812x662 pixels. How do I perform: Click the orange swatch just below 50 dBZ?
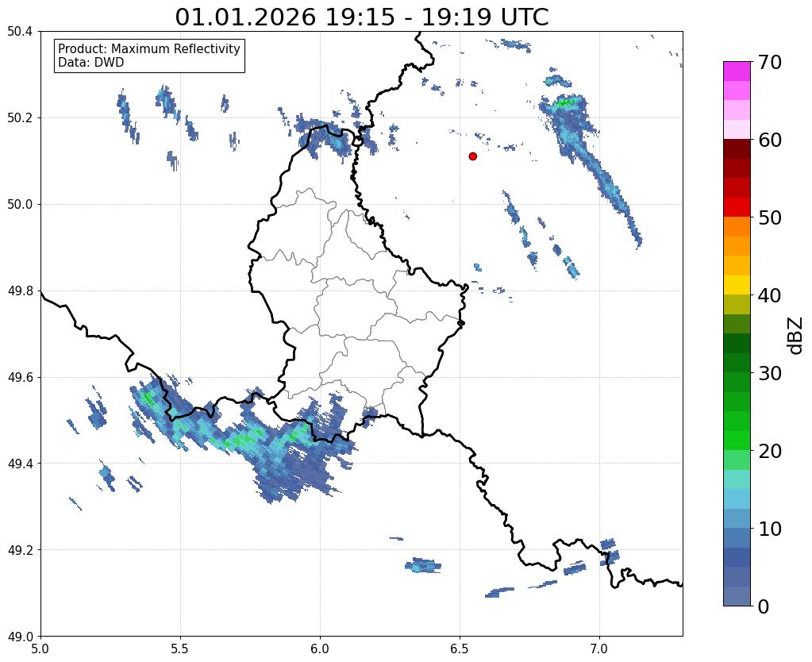[x=737, y=227]
